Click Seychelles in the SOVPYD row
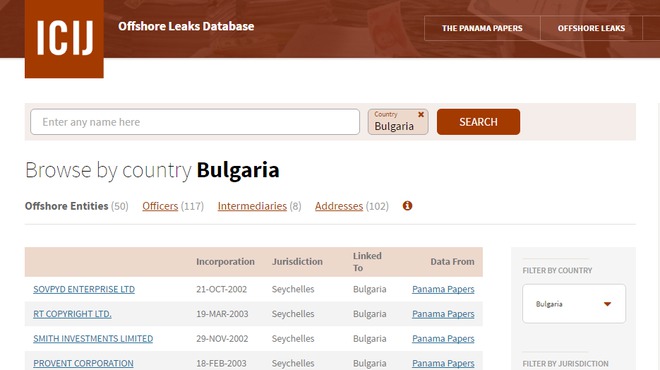 tap(293, 289)
